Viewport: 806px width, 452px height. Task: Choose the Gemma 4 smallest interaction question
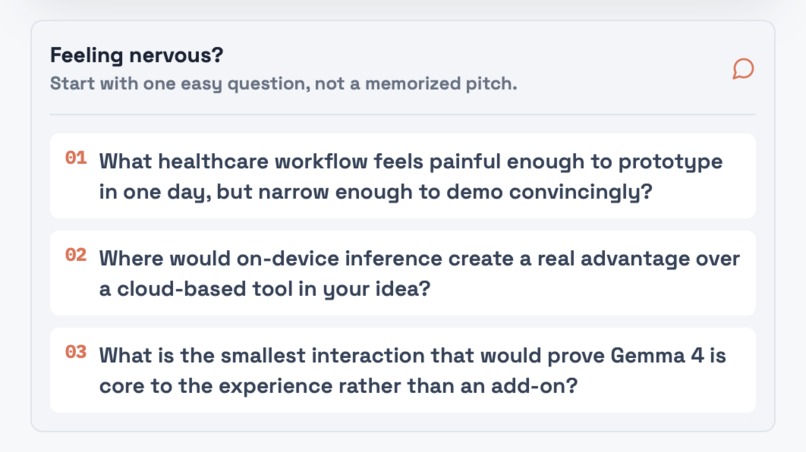pyautogui.click(x=402, y=370)
